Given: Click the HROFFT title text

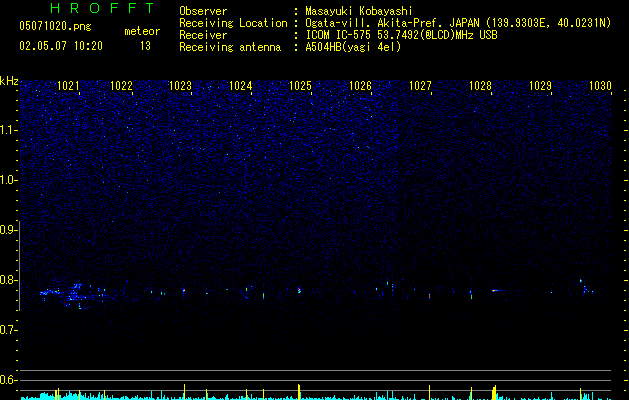Looking at the screenshot, I should coord(102,8).
